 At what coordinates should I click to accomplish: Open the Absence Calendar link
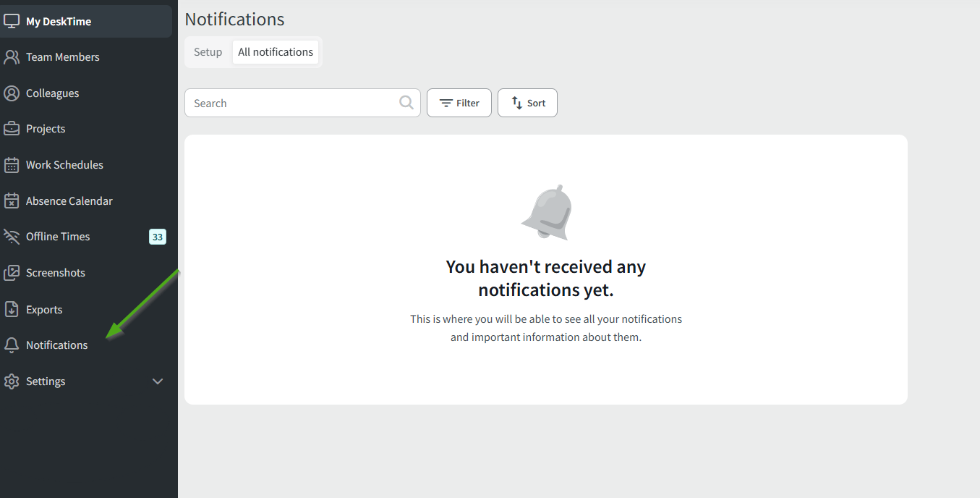[x=69, y=201]
